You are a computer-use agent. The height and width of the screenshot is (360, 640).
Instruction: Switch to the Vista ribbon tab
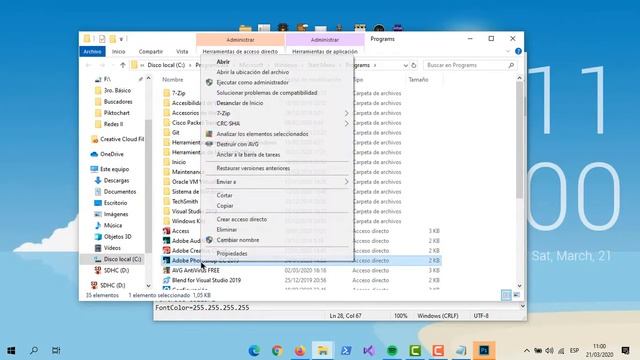(x=182, y=51)
